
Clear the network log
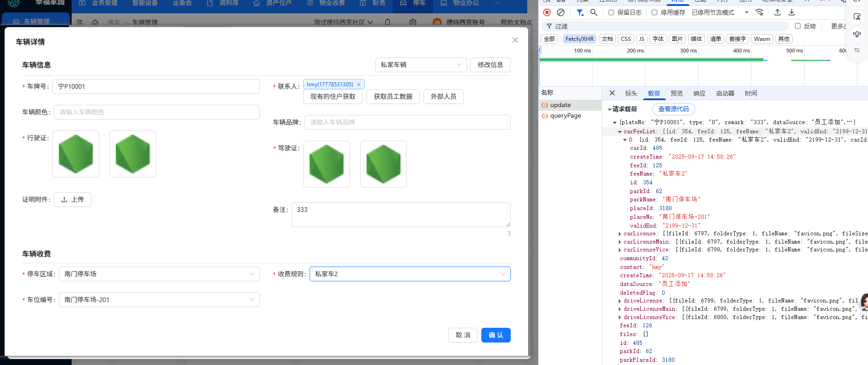click(560, 12)
